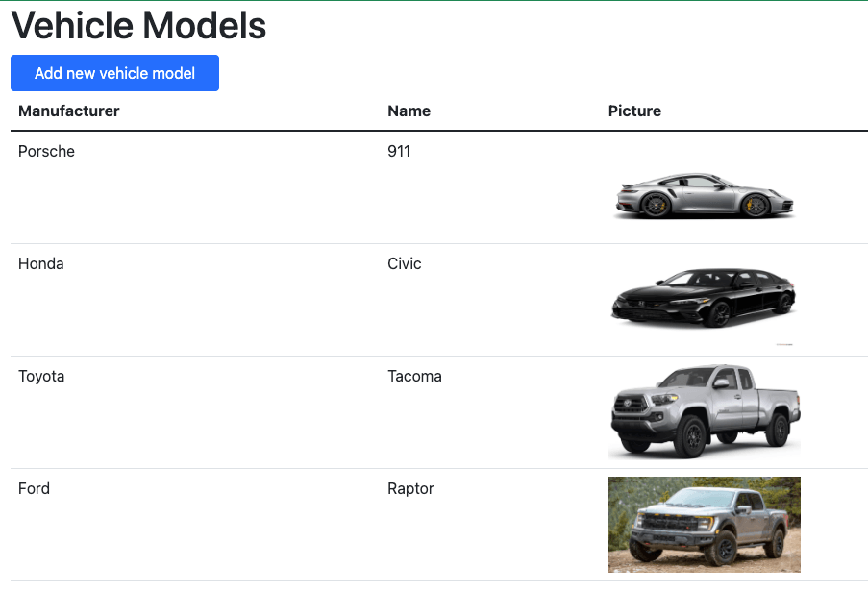Click the Tacoma model name
This screenshot has height=592, width=868.
click(414, 376)
